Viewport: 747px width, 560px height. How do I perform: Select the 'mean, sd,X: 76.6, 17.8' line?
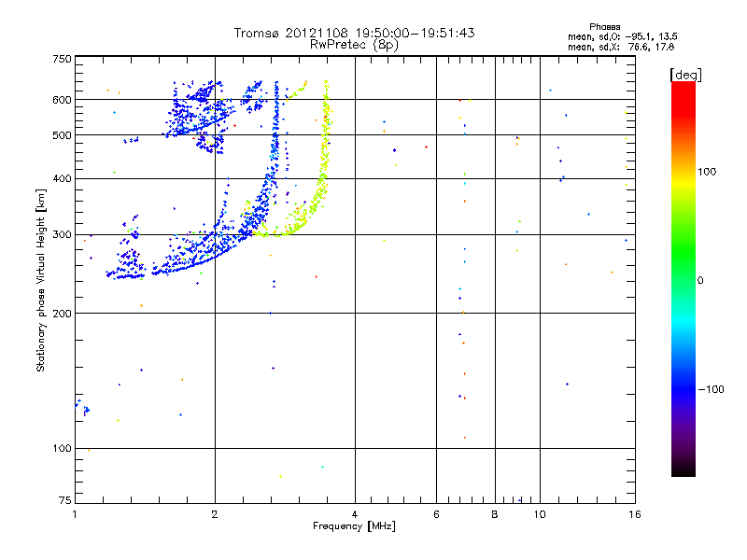(x=621, y=47)
